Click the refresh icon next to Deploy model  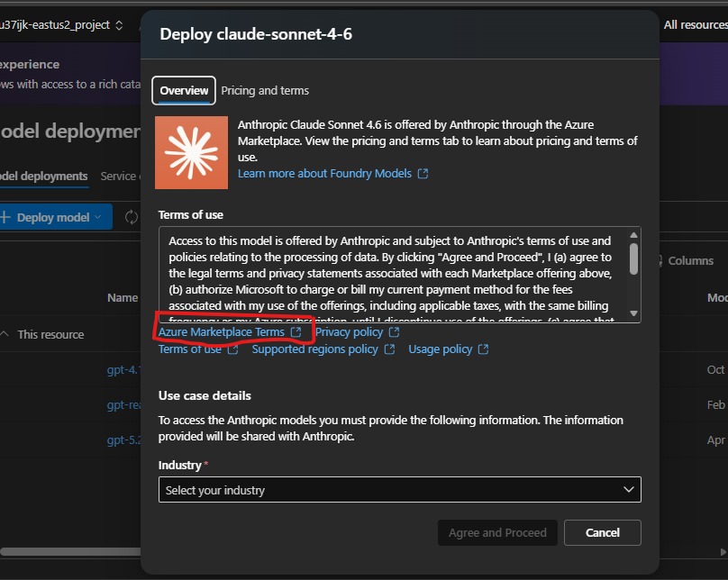coord(132,217)
